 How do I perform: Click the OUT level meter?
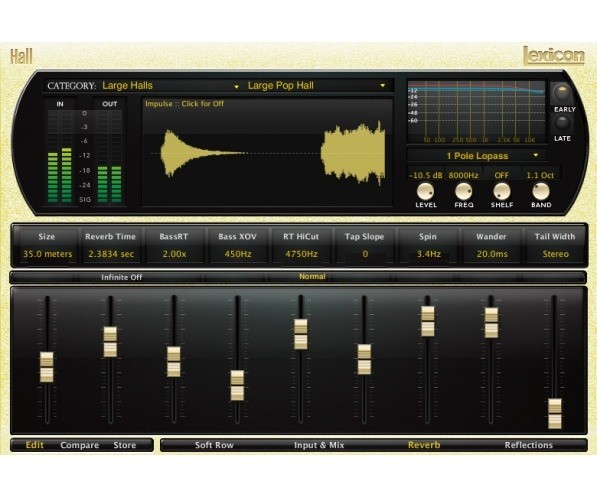(x=110, y=156)
